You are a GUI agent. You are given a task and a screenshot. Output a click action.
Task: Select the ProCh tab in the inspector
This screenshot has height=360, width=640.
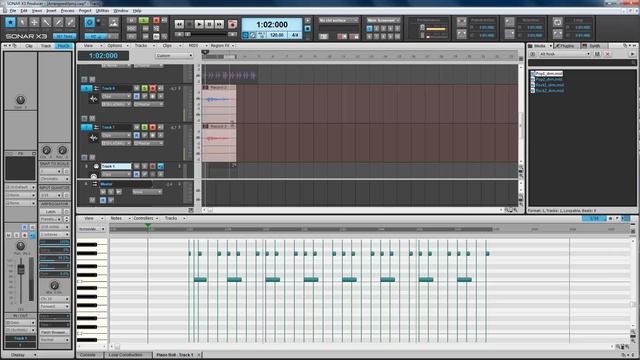point(63,46)
